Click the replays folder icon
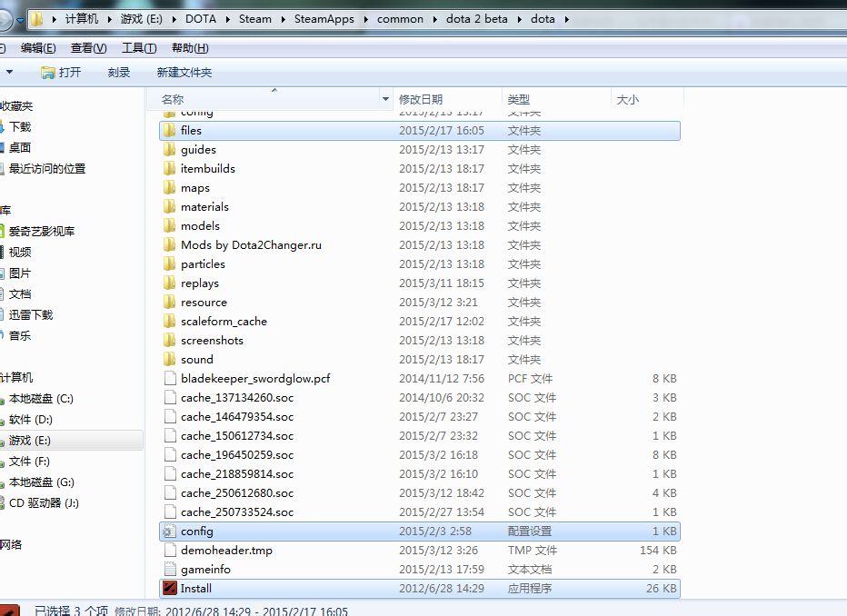The width and height of the screenshot is (847, 616). point(170,283)
